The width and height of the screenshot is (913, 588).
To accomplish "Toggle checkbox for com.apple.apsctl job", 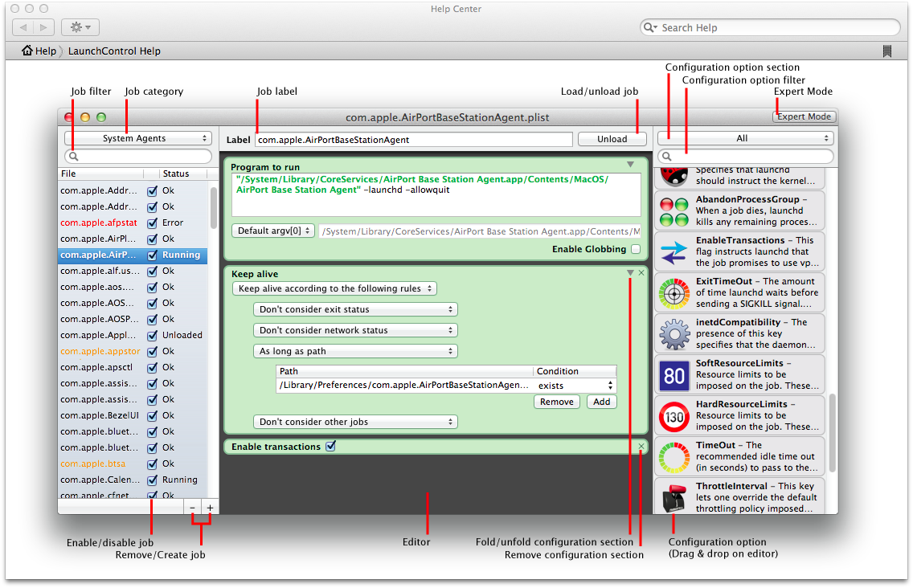I will tap(152, 367).
